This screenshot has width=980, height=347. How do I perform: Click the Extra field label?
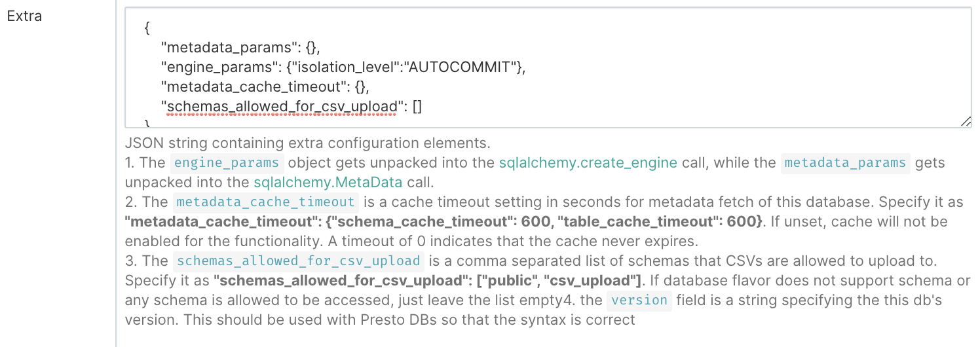coord(24,16)
